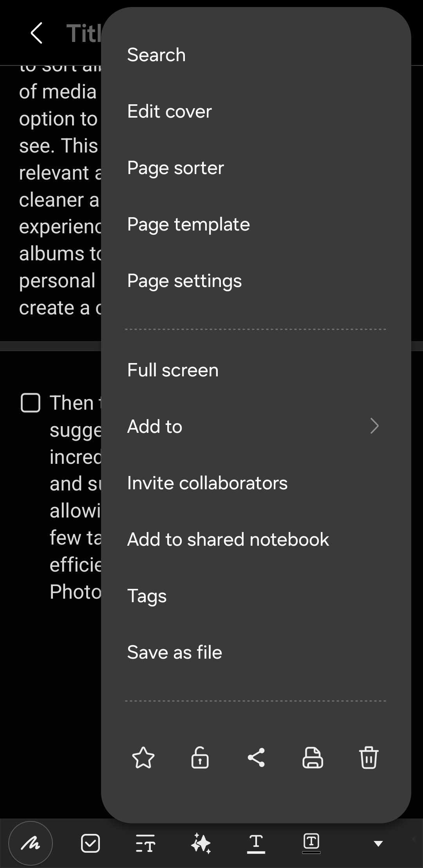Open 'Page template' option
Image resolution: width=423 pixels, height=868 pixels.
(x=188, y=225)
